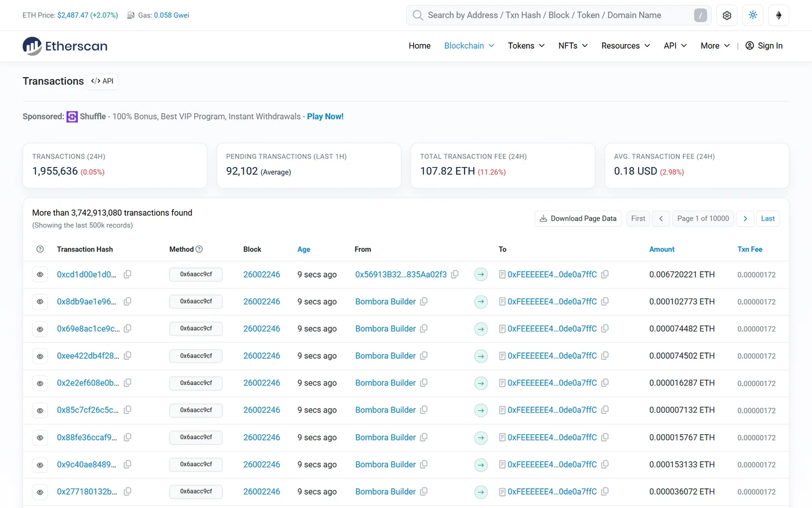Viewport: 812px width, 508px height.
Task: Copy hash 0xee422db4f28... to clipboard
Action: click(x=128, y=355)
